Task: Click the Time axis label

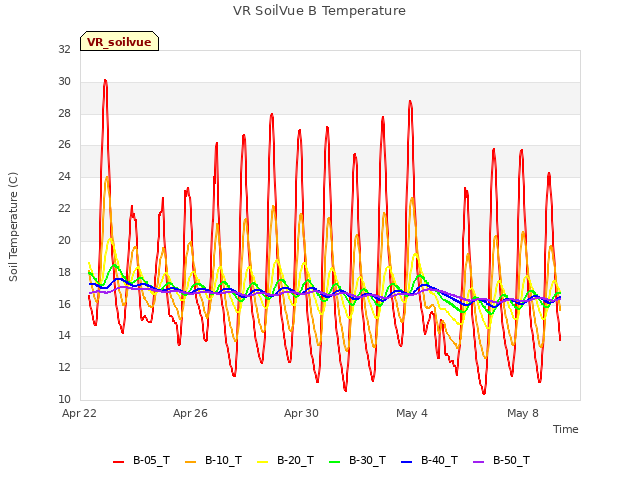Action: (565, 429)
